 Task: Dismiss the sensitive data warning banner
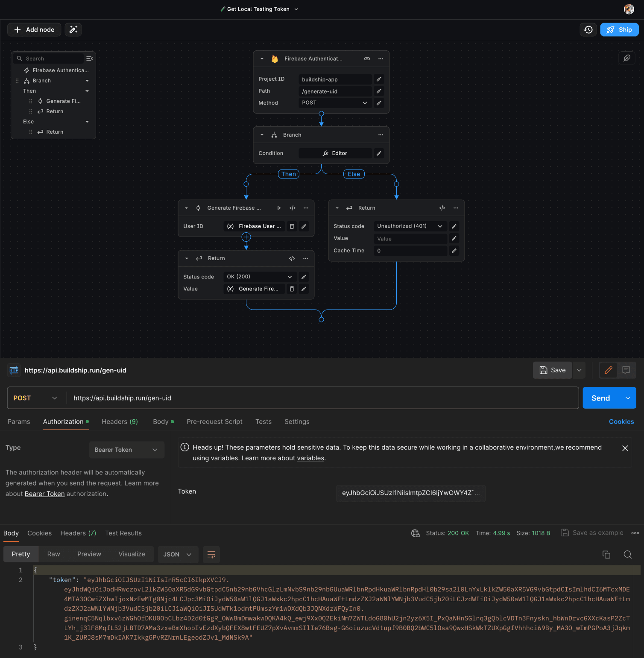(x=625, y=448)
